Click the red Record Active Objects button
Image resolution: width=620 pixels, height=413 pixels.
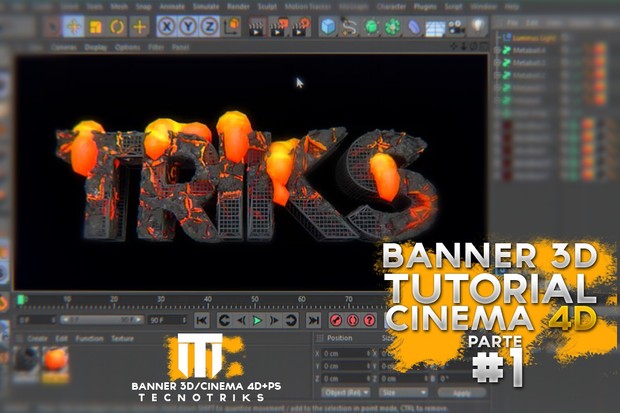tap(336, 320)
